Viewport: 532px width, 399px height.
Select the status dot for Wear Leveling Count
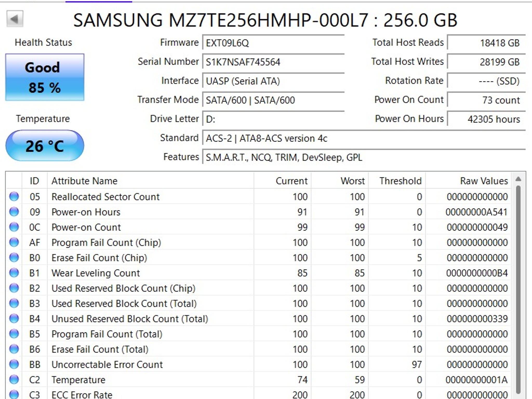(14, 273)
